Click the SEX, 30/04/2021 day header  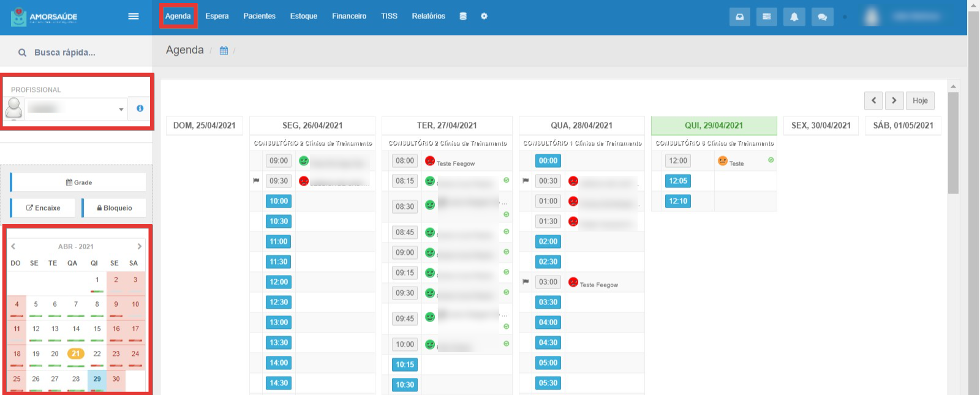pyautogui.click(x=821, y=126)
